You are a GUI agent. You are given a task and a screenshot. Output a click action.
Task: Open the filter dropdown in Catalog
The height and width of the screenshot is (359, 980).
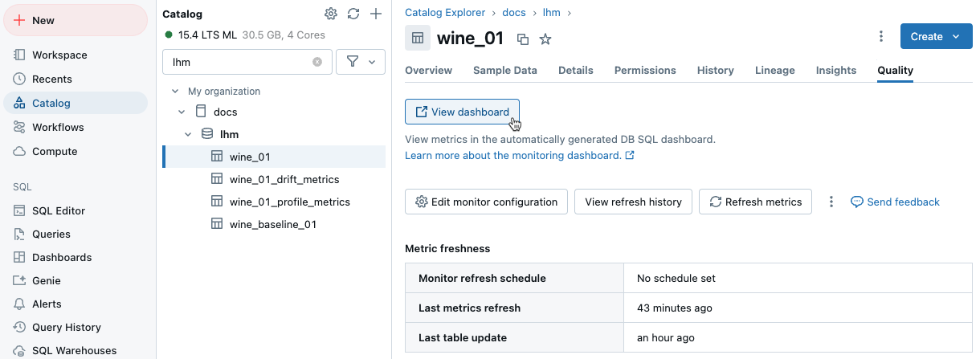coord(361,62)
